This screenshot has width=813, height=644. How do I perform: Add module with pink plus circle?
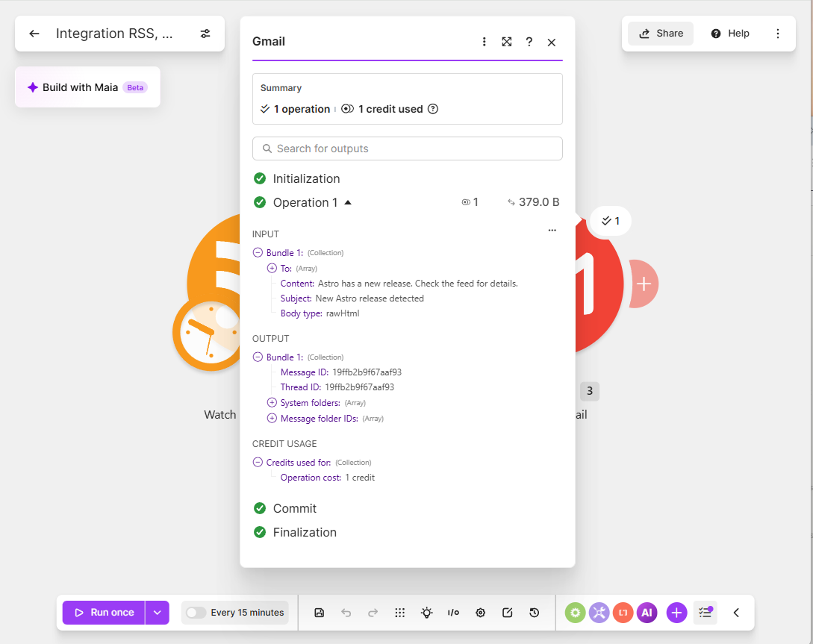pos(644,284)
